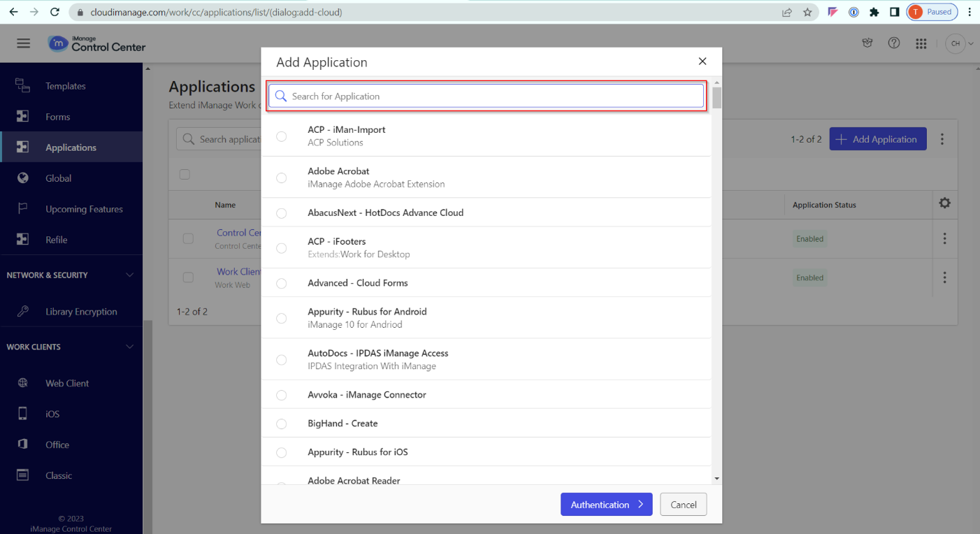Collapse the NETWORK & SECURITY section
Image resolution: width=980 pixels, height=534 pixels.
coord(129,275)
